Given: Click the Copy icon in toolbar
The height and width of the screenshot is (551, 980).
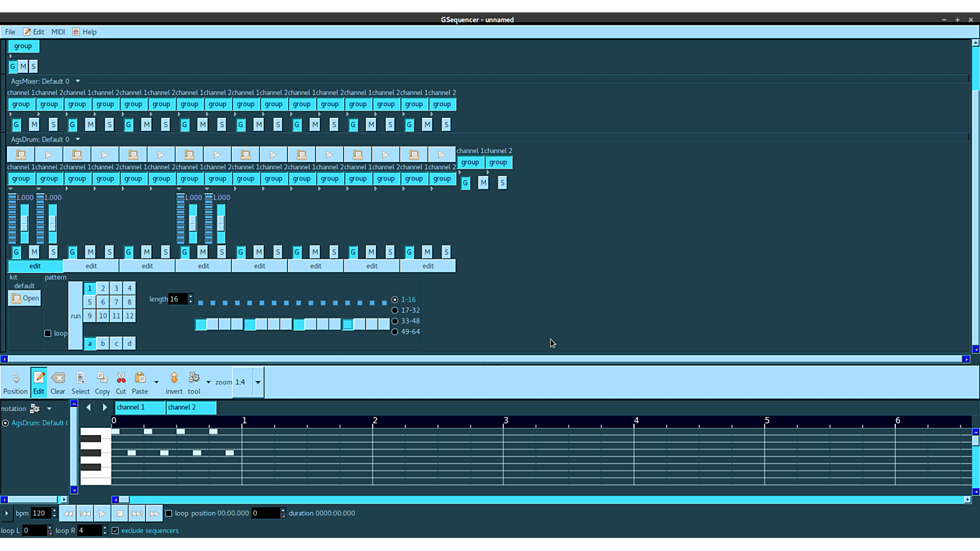Looking at the screenshot, I should [x=102, y=382].
